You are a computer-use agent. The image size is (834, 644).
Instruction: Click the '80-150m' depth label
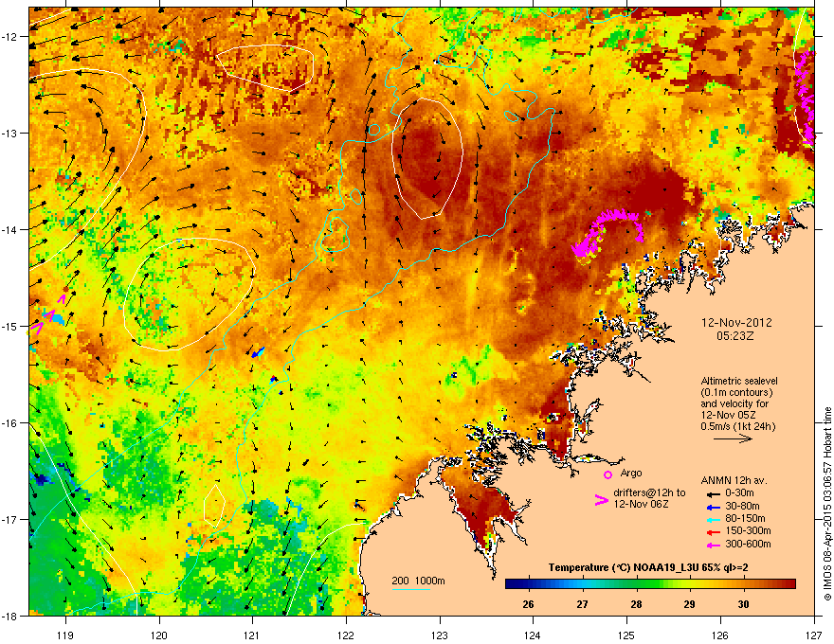(745, 519)
